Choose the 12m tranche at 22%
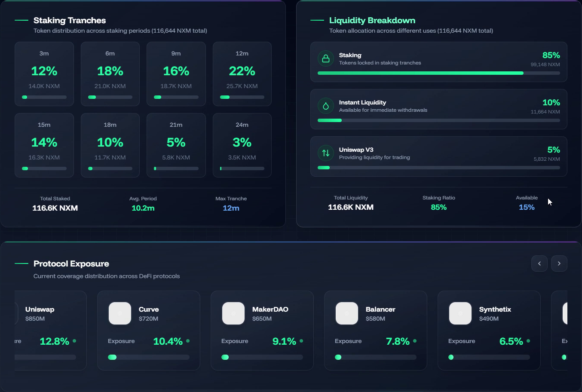The width and height of the screenshot is (582, 392). tap(242, 74)
